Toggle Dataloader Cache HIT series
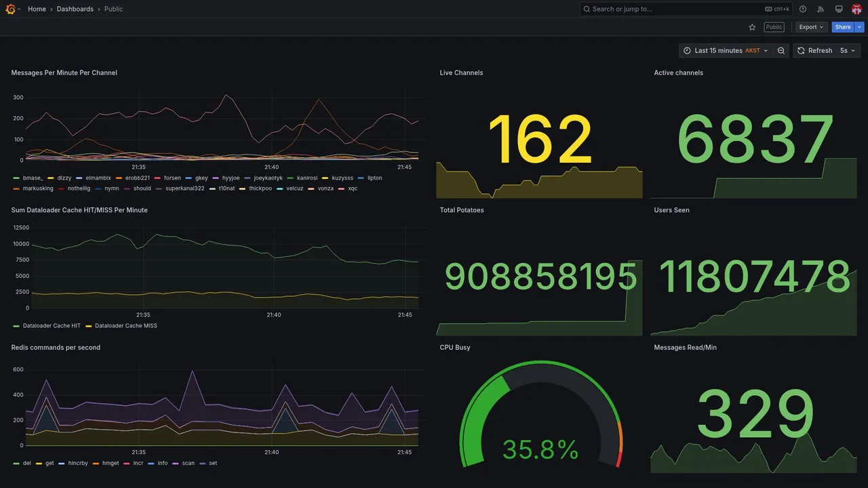868x488 pixels. coord(52,326)
